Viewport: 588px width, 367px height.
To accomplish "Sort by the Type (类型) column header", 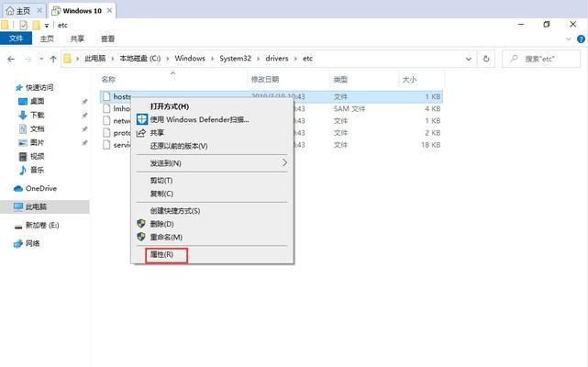I will 340,79.
